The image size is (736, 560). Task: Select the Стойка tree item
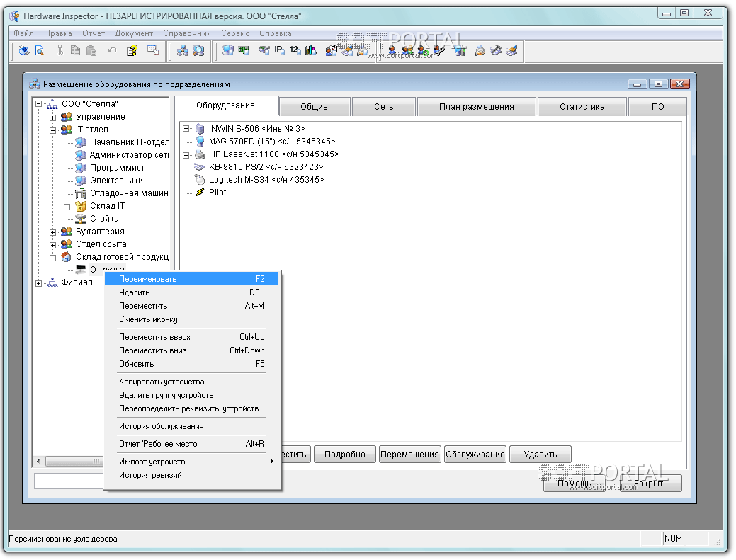[x=104, y=219]
